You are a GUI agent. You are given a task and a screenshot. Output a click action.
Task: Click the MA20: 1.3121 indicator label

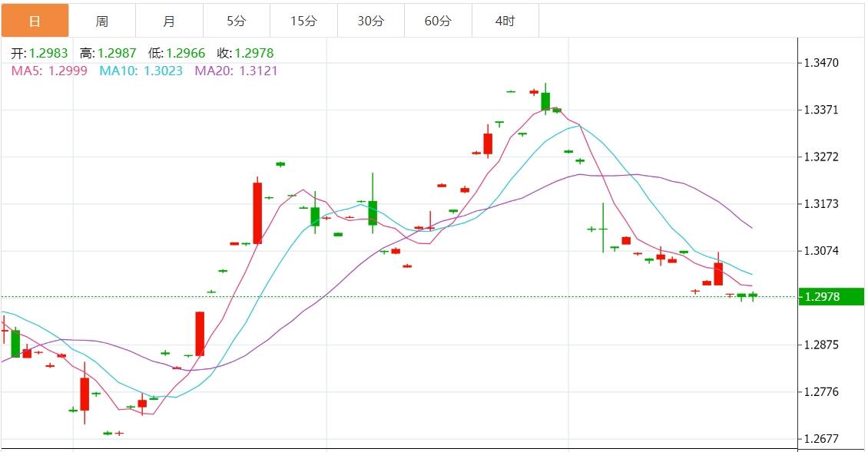tap(236, 71)
